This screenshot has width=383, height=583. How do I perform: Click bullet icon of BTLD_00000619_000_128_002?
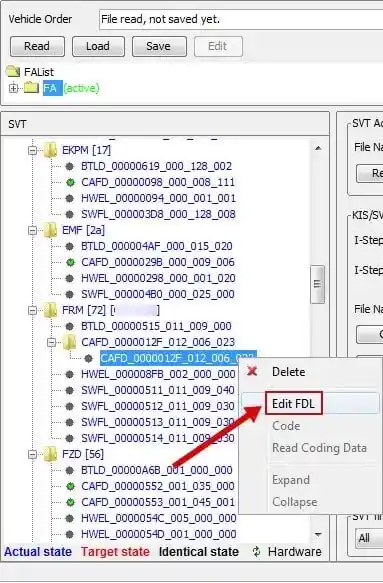(70, 166)
